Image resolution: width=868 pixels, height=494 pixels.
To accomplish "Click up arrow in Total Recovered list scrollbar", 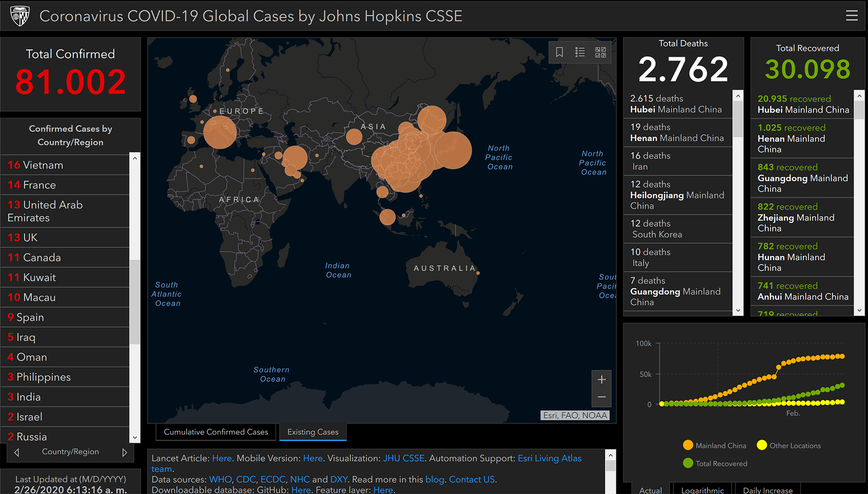I will (860, 95).
